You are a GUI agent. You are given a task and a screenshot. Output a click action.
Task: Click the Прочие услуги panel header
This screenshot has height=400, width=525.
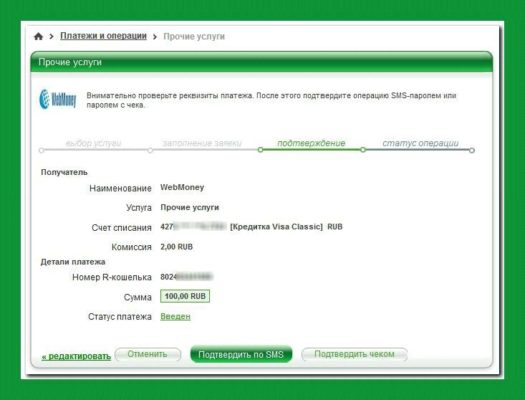[x=261, y=62]
